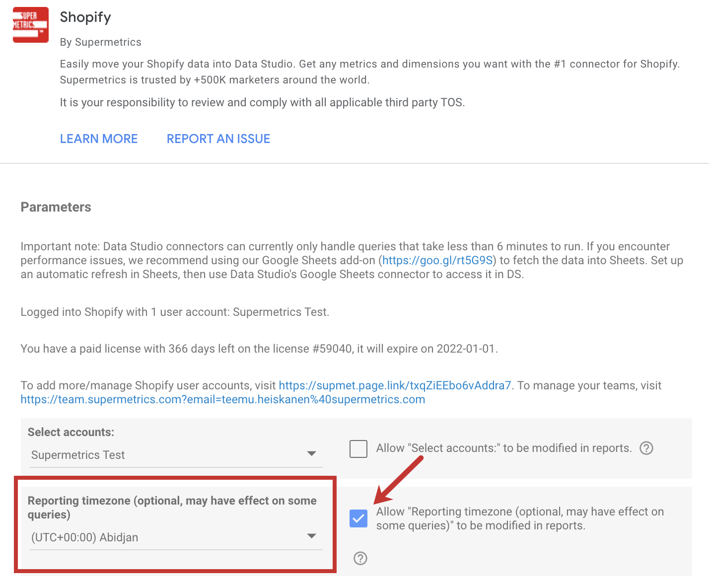This screenshot has height=588, width=709.
Task: Click the "Select accounts:" field label
Action: click(x=71, y=432)
